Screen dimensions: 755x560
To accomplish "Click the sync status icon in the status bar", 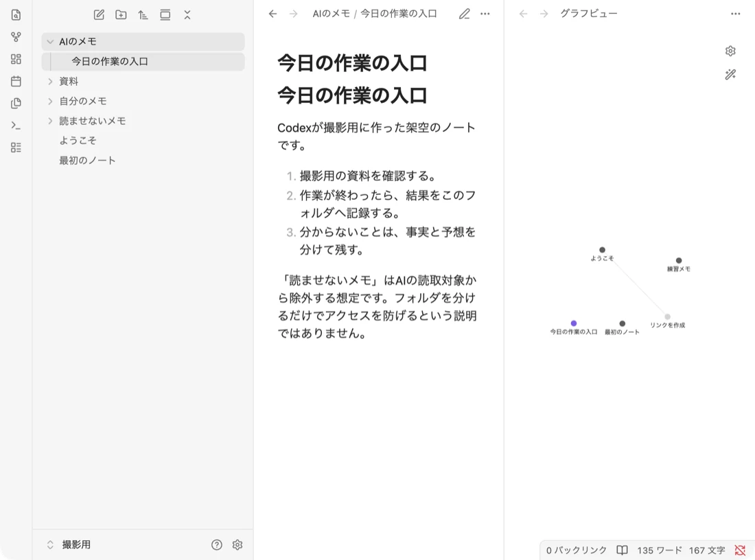I will (740, 550).
